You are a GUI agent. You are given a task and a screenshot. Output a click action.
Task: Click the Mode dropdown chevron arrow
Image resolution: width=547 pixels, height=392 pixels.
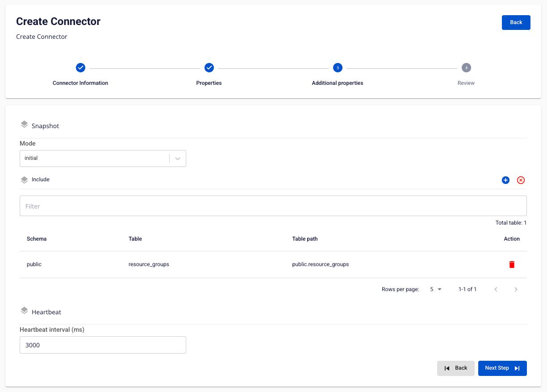178,158
